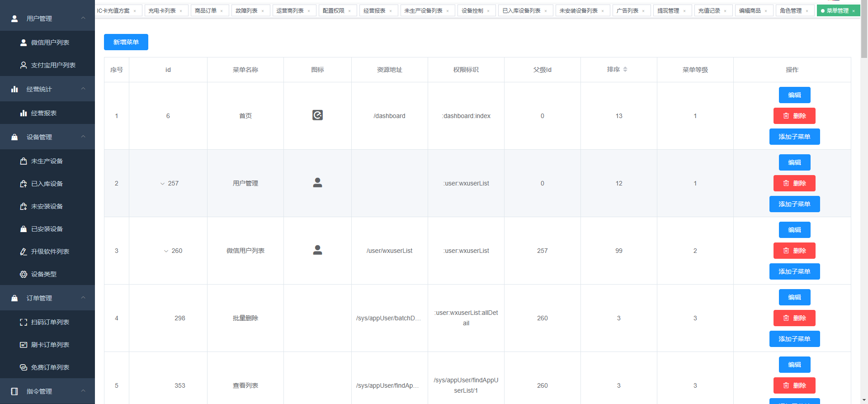This screenshot has width=868, height=404.
Task: Click the 扫码订单列表 scan icon
Action: click(x=24, y=322)
